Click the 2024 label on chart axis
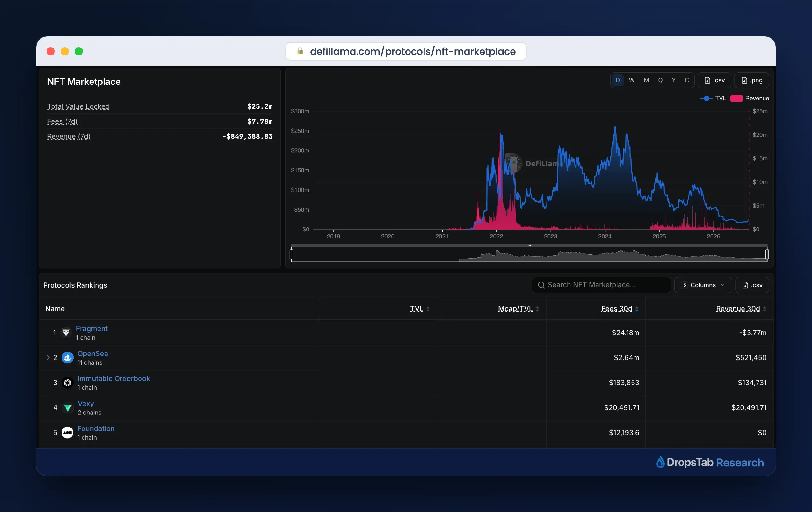 pyautogui.click(x=605, y=236)
